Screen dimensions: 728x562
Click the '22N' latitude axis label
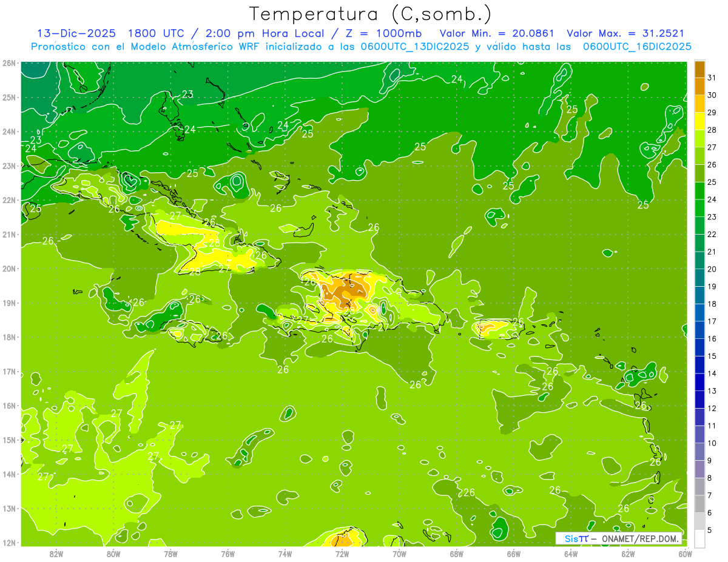(x=8, y=200)
